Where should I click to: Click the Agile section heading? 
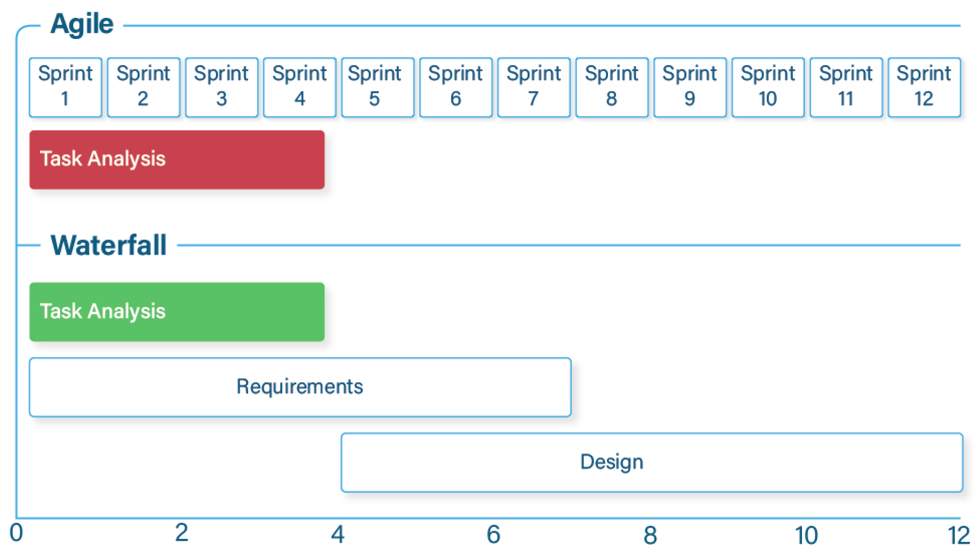tap(82, 24)
